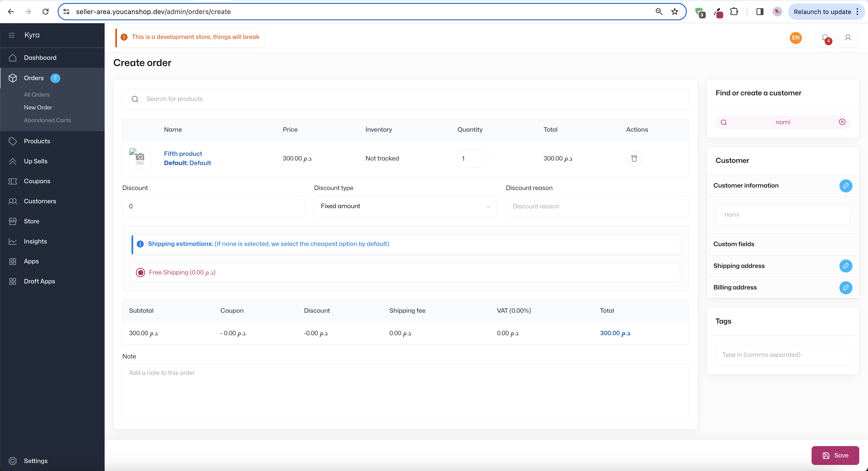This screenshot has height=471, width=868.
Task: Click the Insights sidebar icon
Action: [x=13, y=241]
